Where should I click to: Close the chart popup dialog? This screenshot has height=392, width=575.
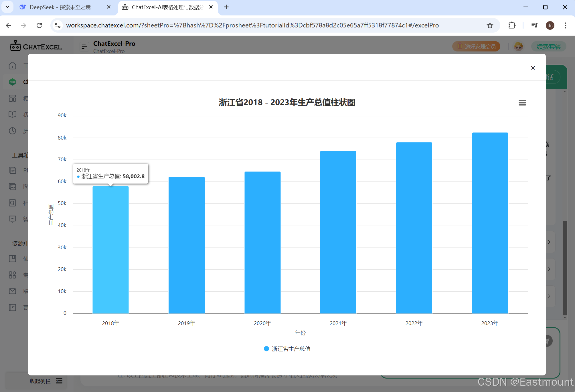[x=533, y=68]
